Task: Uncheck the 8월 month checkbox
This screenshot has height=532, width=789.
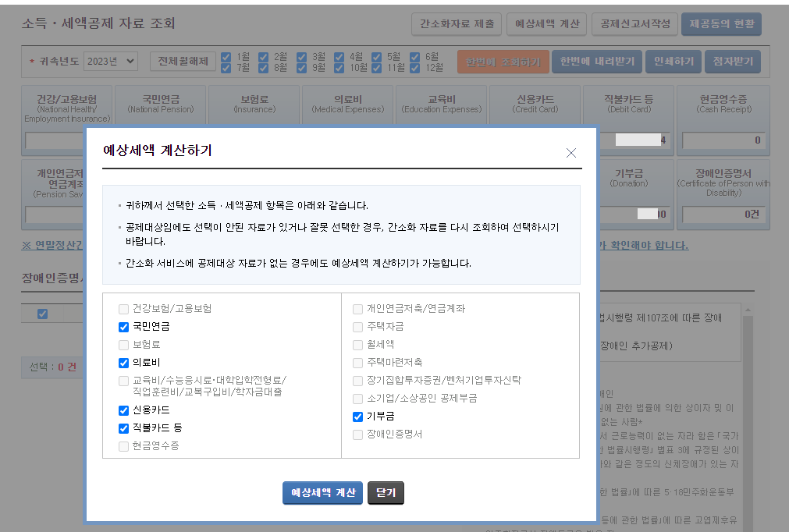Action: tap(263, 68)
